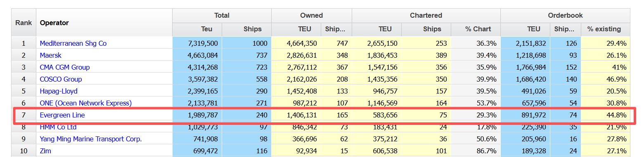Select MSC chartered TEU 2,655,150

click(376, 43)
